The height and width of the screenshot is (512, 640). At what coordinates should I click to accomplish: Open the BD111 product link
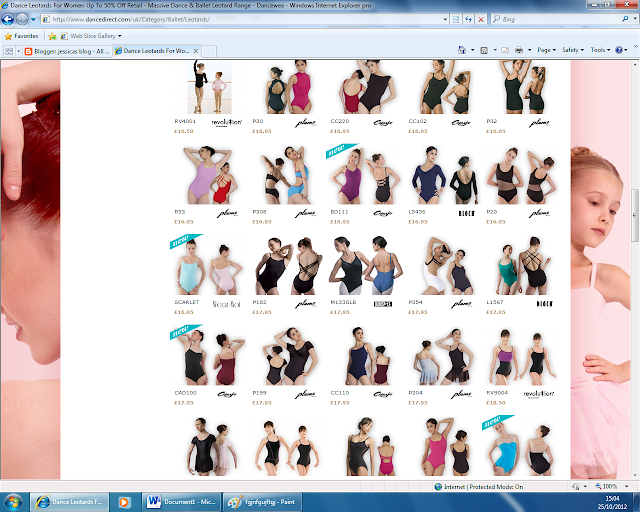(339, 212)
